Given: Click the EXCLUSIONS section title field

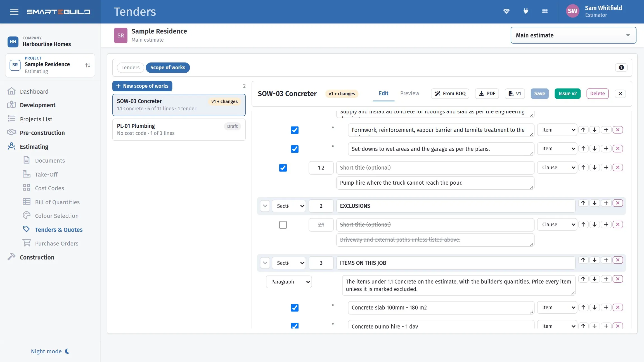Looking at the screenshot, I should [x=456, y=206].
